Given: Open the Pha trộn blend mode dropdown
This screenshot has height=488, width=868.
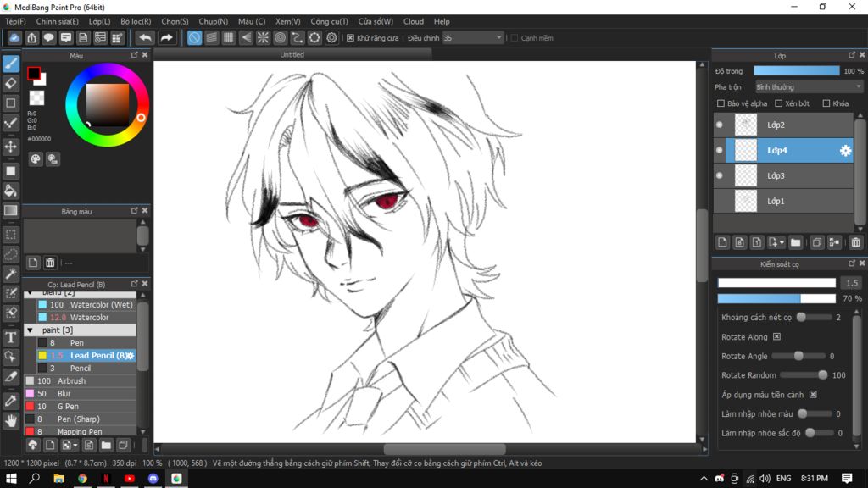Looking at the screenshot, I should pos(809,87).
